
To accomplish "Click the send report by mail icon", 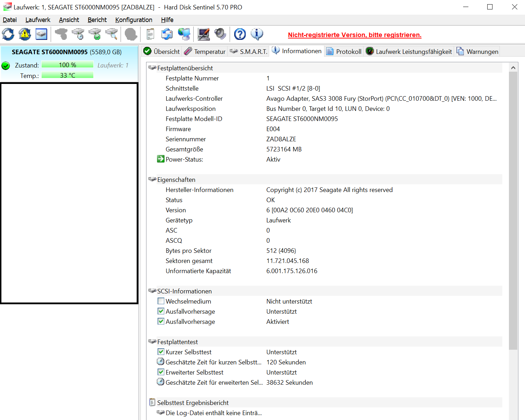I will pyautogui.click(x=167, y=34).
